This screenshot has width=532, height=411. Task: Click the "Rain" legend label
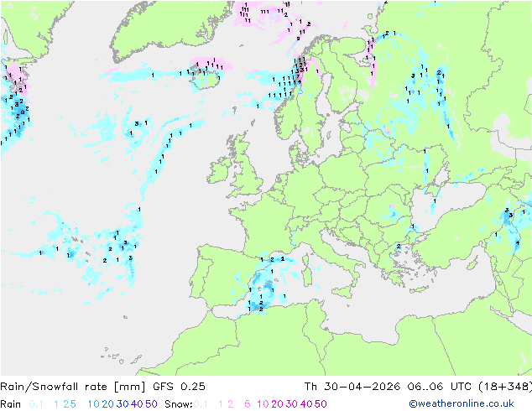pyautogui.click(x=11, y=404)
